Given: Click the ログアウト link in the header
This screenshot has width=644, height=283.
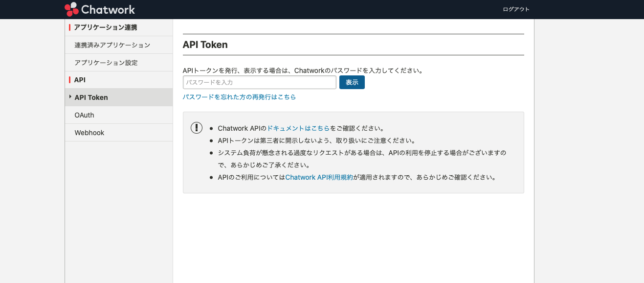Looking at the screenshot, I should (516, 9).
